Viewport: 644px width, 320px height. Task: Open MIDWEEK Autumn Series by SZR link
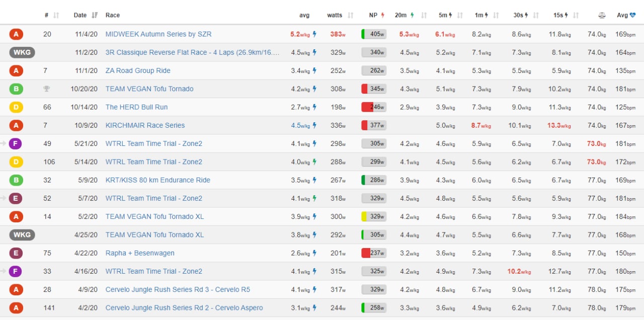(158, 34)
